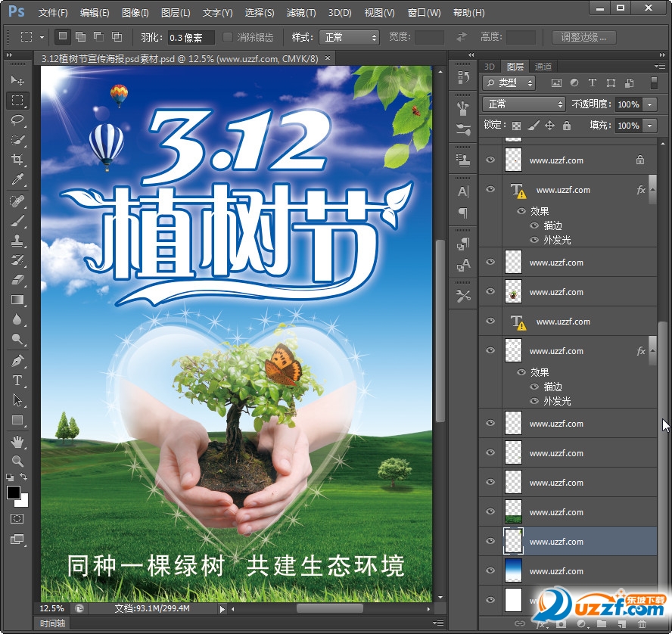This screenshot has width=672, height=634.
Task: Switch to the 通道 Channels tab
Action: click(543, 67)
